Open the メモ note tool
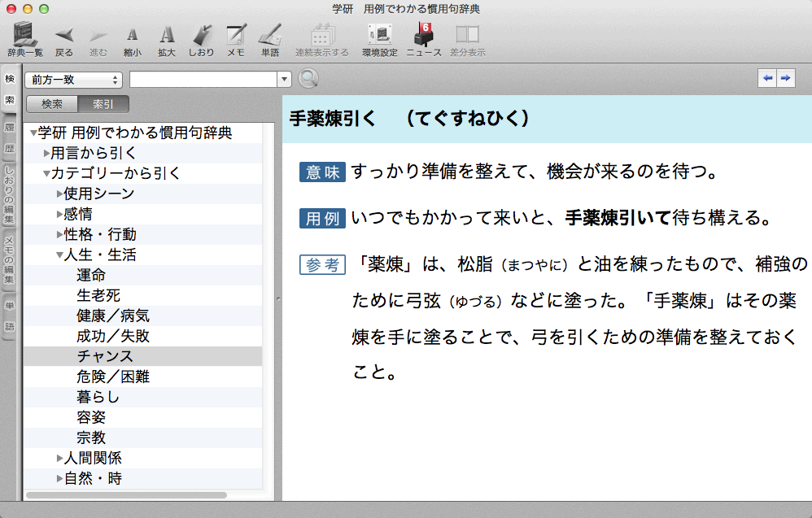 (236, 39)
